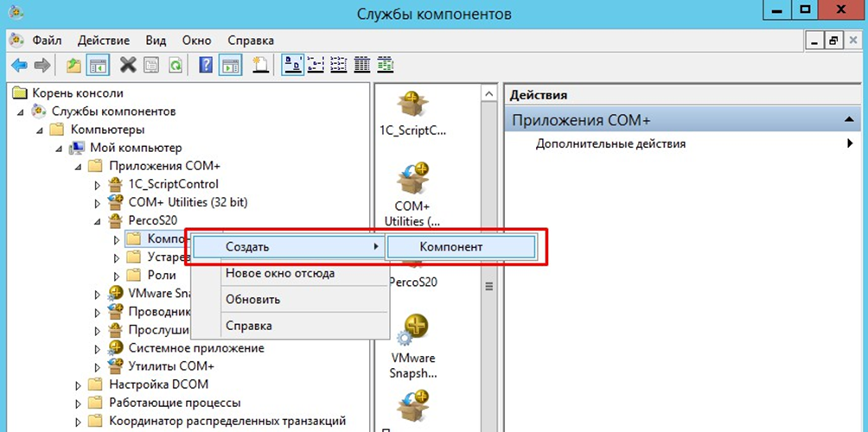The image size is (868, 432).
Task: Collapse the PercoS20 tree node
Action: click(98, 221)
